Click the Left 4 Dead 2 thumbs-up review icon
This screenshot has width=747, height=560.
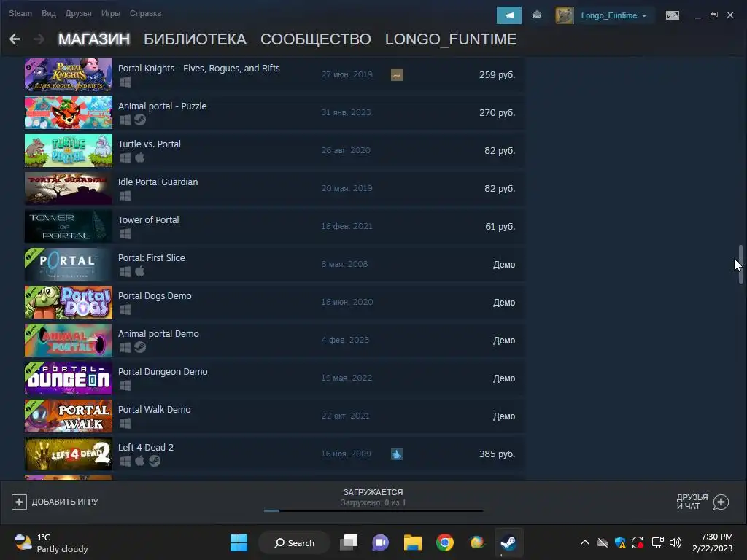(396, 454)
